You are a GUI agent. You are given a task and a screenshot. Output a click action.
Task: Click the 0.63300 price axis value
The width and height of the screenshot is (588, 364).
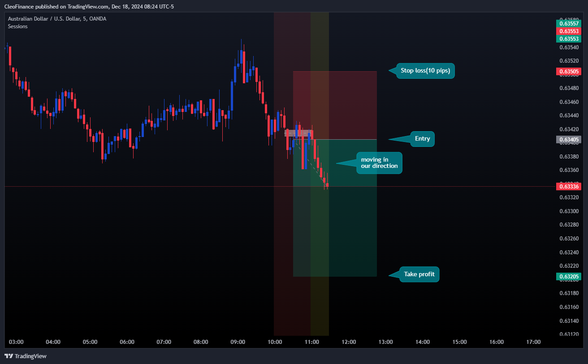(569, 211)
